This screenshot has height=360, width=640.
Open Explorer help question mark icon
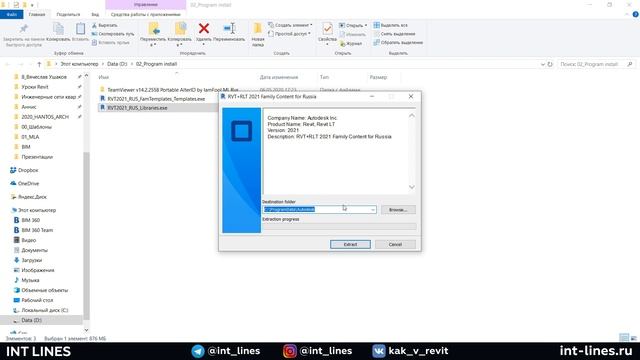coord(636,14)
